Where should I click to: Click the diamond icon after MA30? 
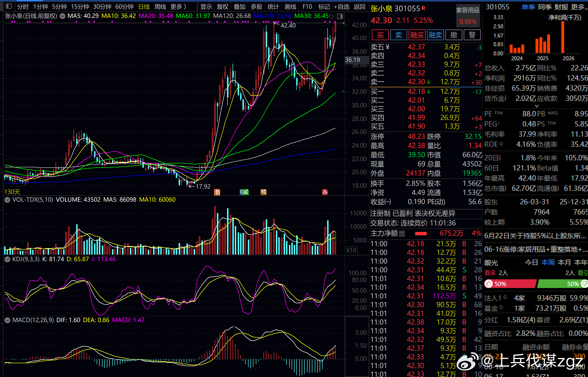click(331, 16)
